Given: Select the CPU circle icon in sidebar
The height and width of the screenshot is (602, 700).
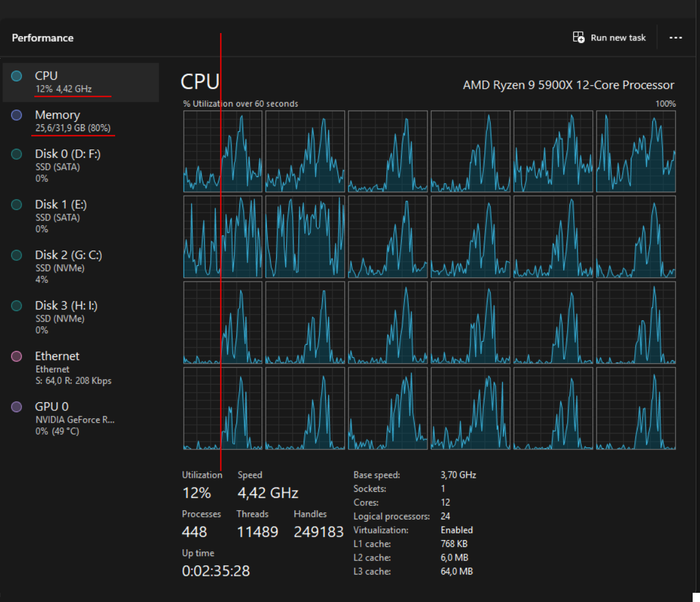Looking at the screenshot, I should coord(17,76).
